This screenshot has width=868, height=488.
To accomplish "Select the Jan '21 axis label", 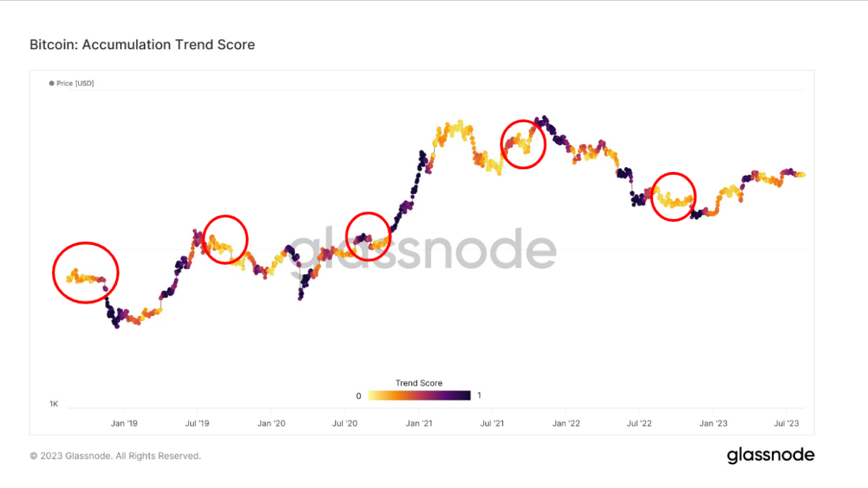I will (419, 423).
